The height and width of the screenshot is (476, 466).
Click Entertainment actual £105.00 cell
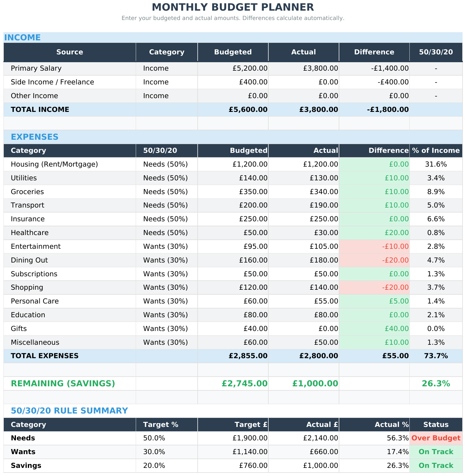304,247
